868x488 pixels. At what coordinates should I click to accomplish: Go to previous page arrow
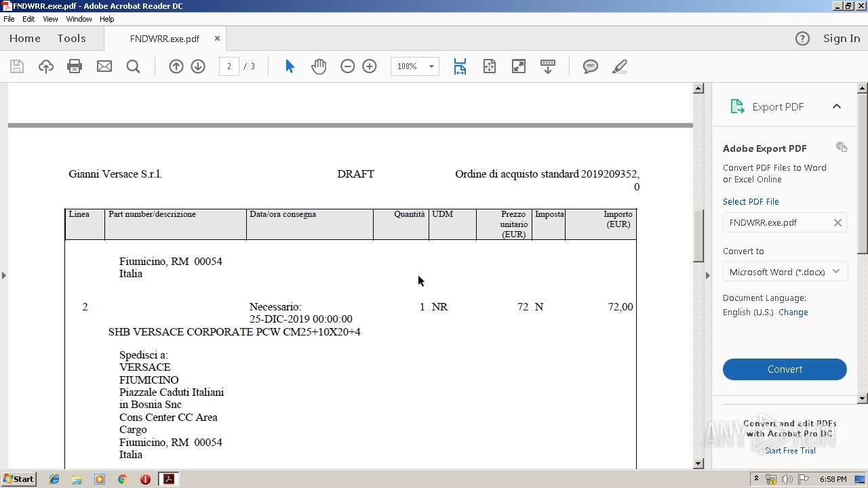(176, 66)
